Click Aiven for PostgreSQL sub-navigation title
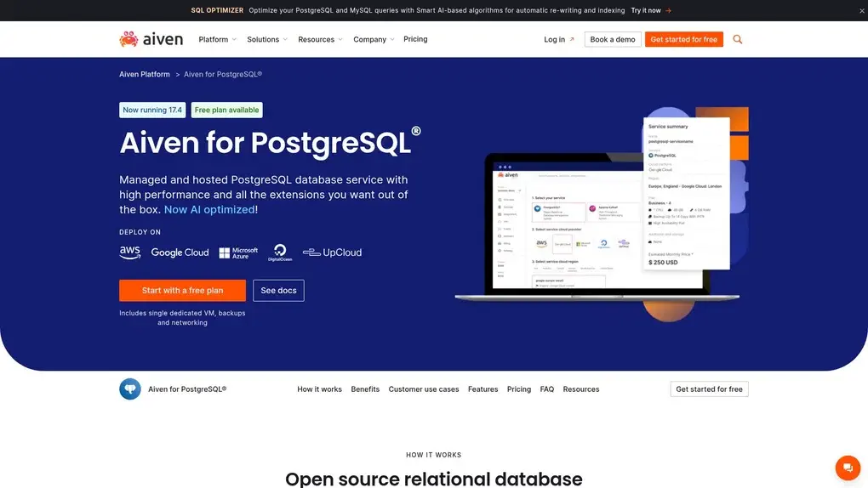This screenshot has width=868, height=488. pos(187,389)
